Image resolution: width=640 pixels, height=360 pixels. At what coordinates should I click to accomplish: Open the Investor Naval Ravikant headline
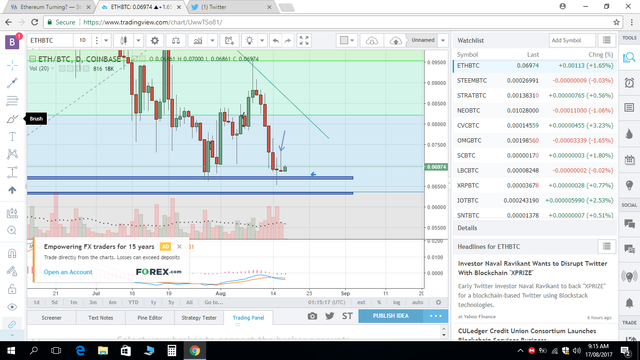pyautogui.click(x=532, y=268)
